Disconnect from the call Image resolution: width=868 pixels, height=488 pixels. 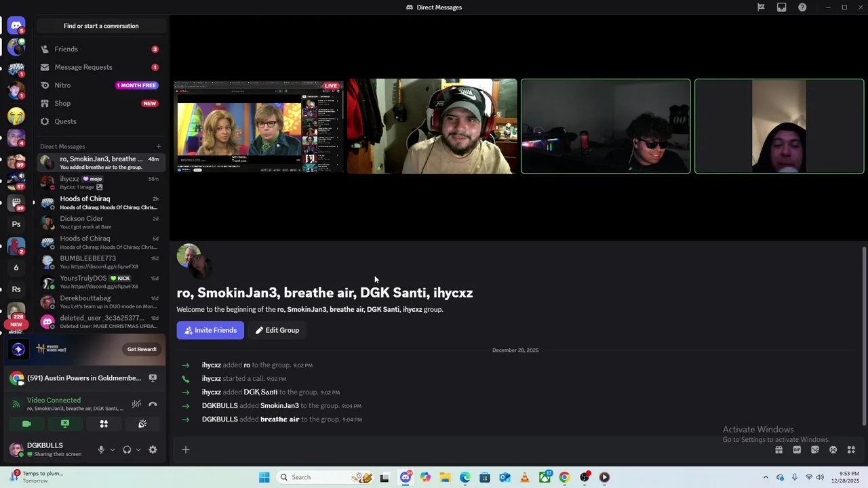coord(153,405)
